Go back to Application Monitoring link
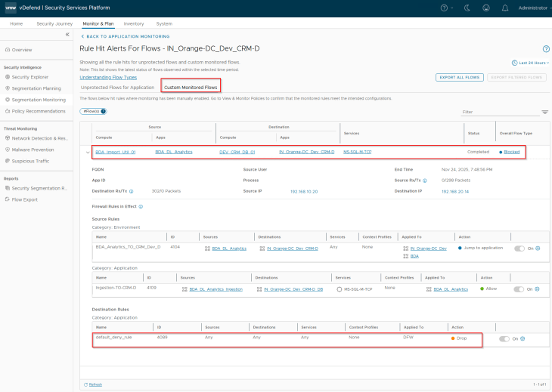 tap(126, 36)
